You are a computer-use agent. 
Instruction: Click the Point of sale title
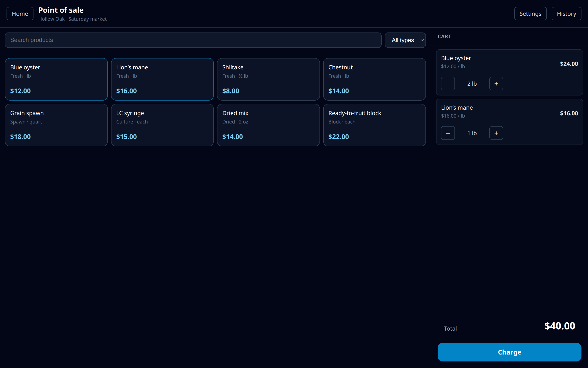click(x=61, y=10)
